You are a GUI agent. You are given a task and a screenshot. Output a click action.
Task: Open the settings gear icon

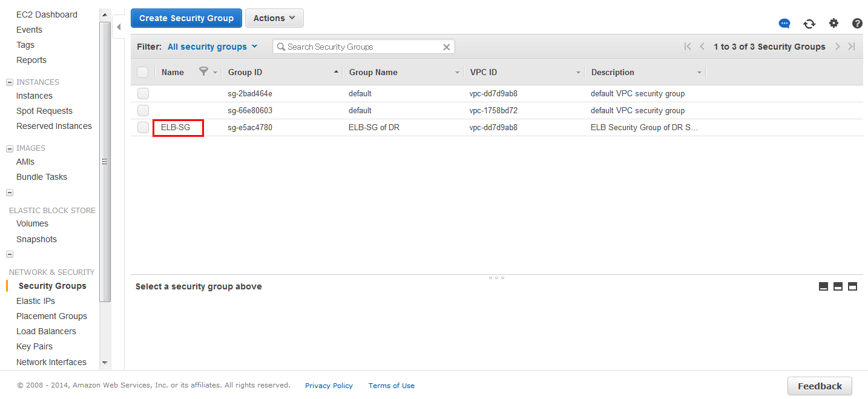coord(833,24)
